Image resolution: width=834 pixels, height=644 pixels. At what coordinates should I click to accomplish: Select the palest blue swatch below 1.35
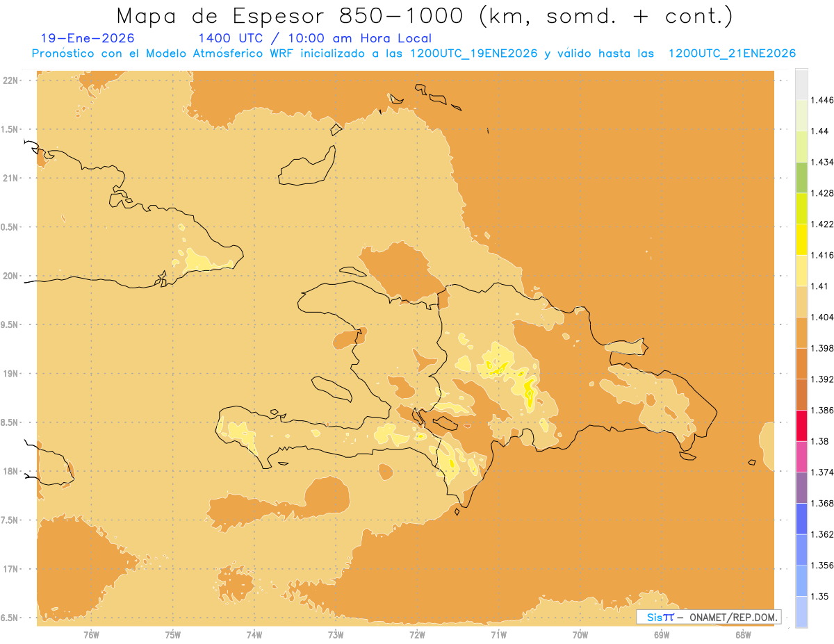(x=801, y=612)
